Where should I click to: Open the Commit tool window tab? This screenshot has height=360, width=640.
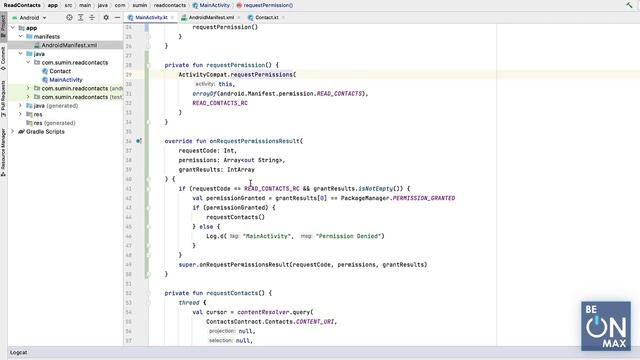point(3,58)
